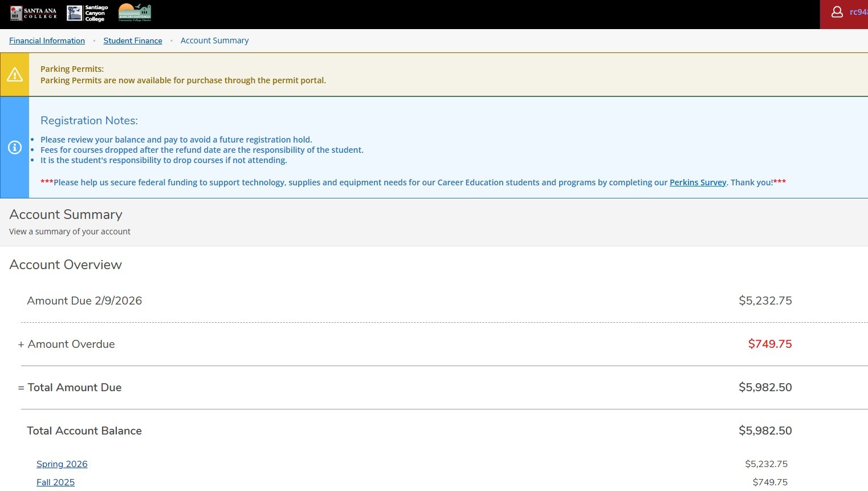
Task: Navigate to Student Finance breadcrumb
Action: pyautogui.click(x=133, y=40)
